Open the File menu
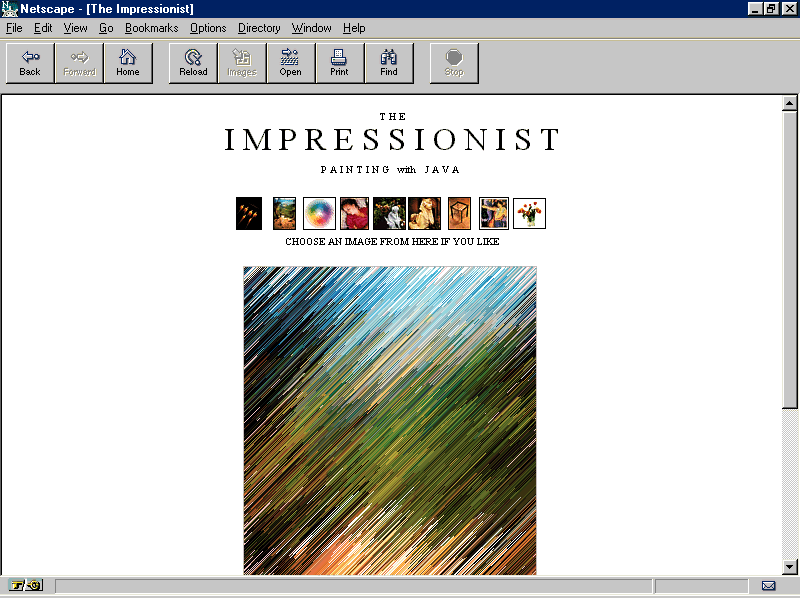Image resolution: width=800 pixels, height=598 pixels. (x=14, y=28)
